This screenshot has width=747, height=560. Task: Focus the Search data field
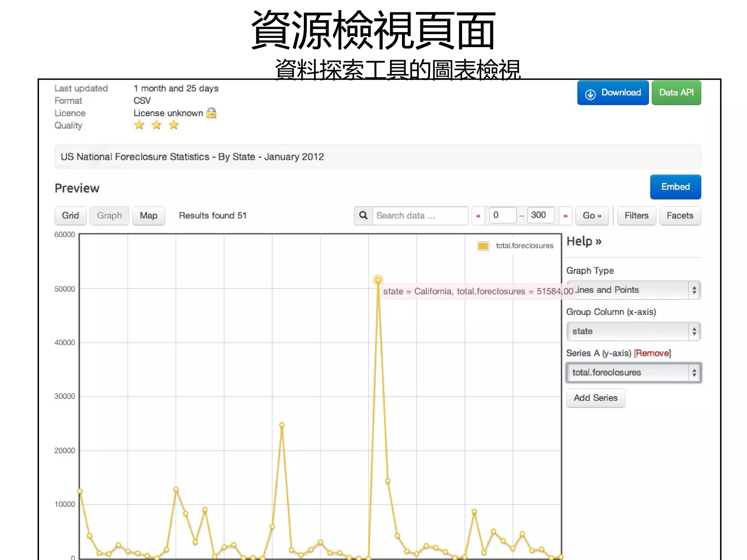420,215
